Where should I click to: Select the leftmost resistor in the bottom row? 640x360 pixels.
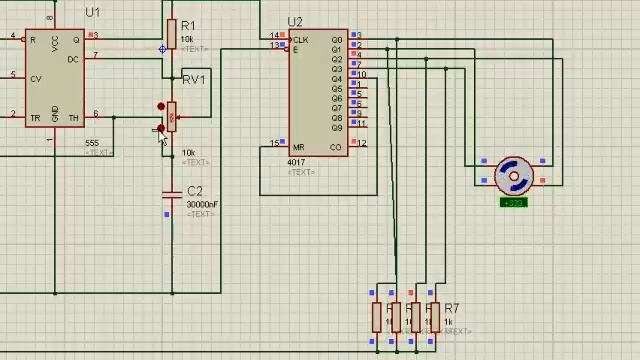pos(377,317)
